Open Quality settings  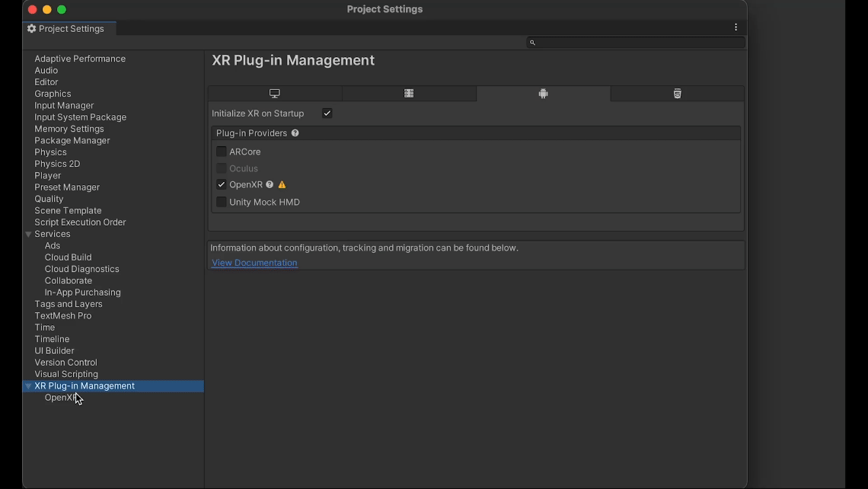[49, 199]
